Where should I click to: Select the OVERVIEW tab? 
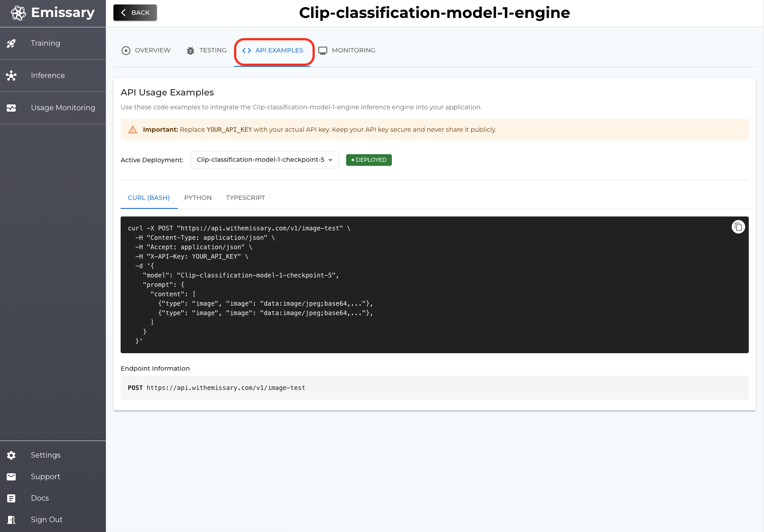coord(146,50)
